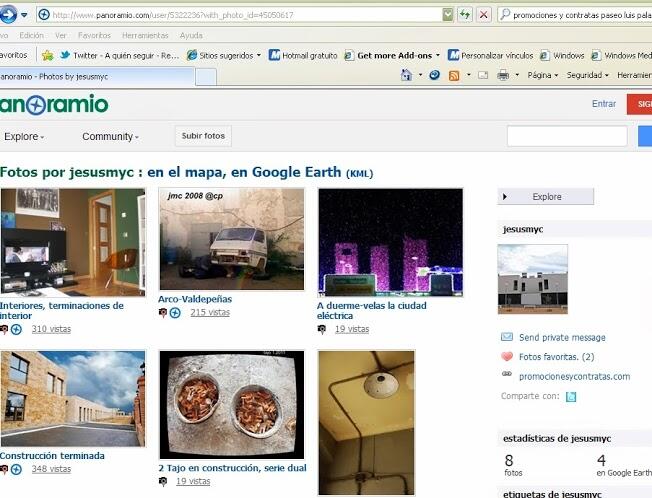
Task: Open the Twitter bookmark in favorites bar
Action: [x=119, y=55]
